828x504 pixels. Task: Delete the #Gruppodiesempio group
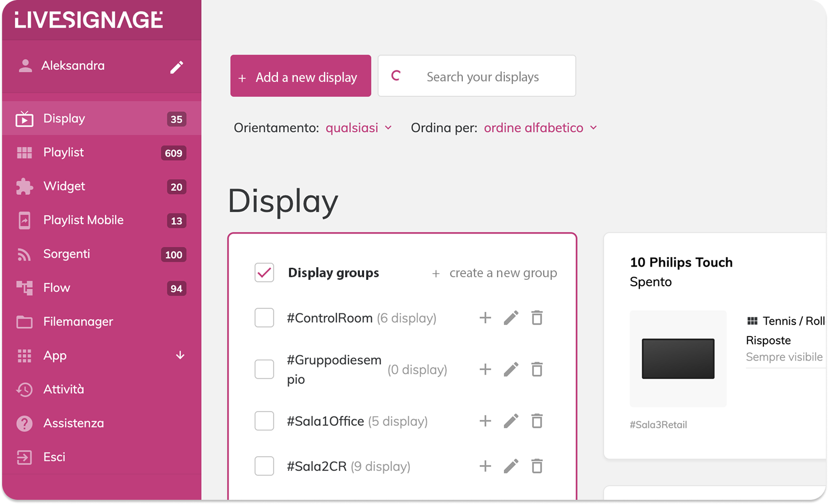click(x=537, y=369)
